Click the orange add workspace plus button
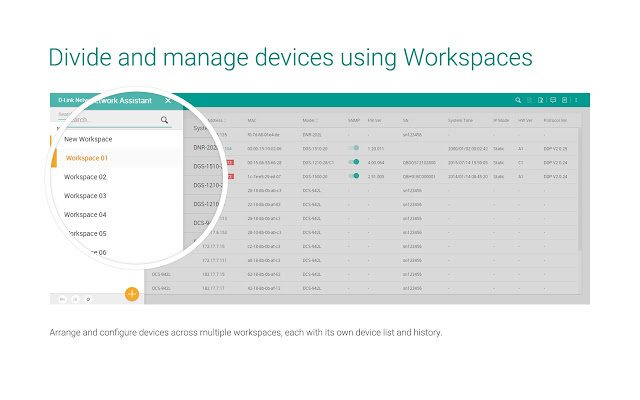 (x=131, y=294)
